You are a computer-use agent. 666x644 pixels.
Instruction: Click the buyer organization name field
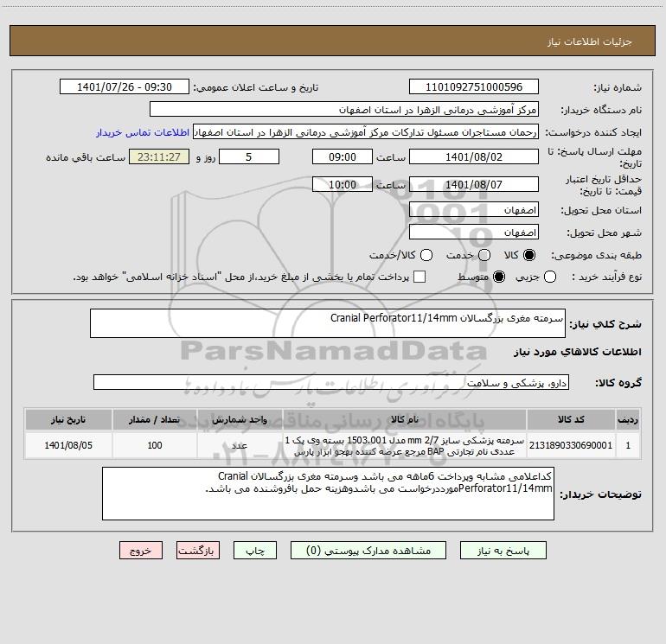pyautogui.click(x=344, y=110)
